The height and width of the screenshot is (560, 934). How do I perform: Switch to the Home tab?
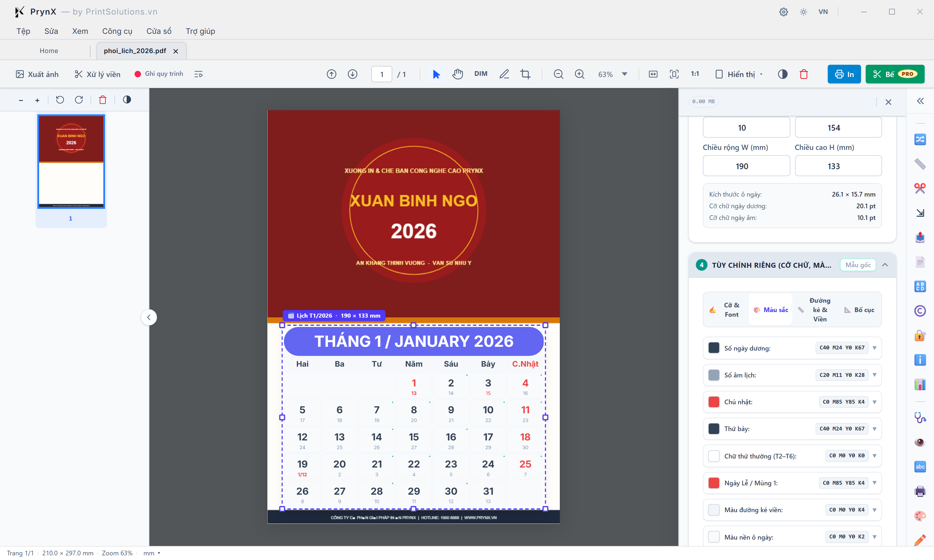click(49, 50)
